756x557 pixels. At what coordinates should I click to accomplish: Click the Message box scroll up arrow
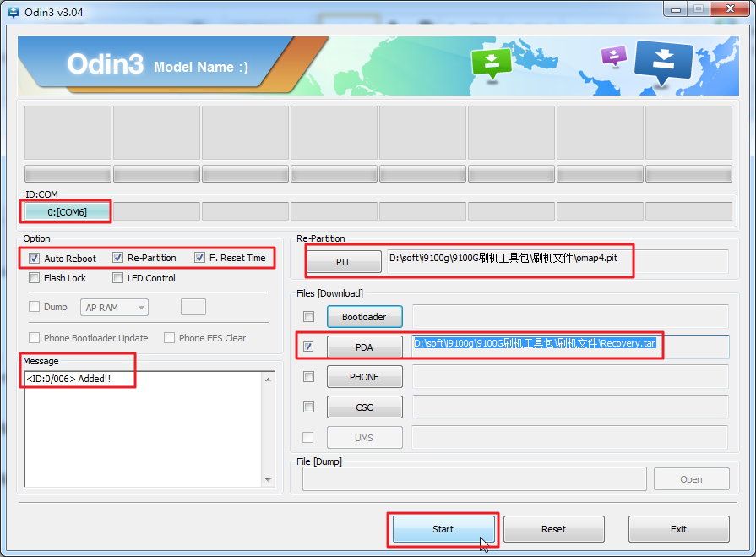click(x=268, y=380)
